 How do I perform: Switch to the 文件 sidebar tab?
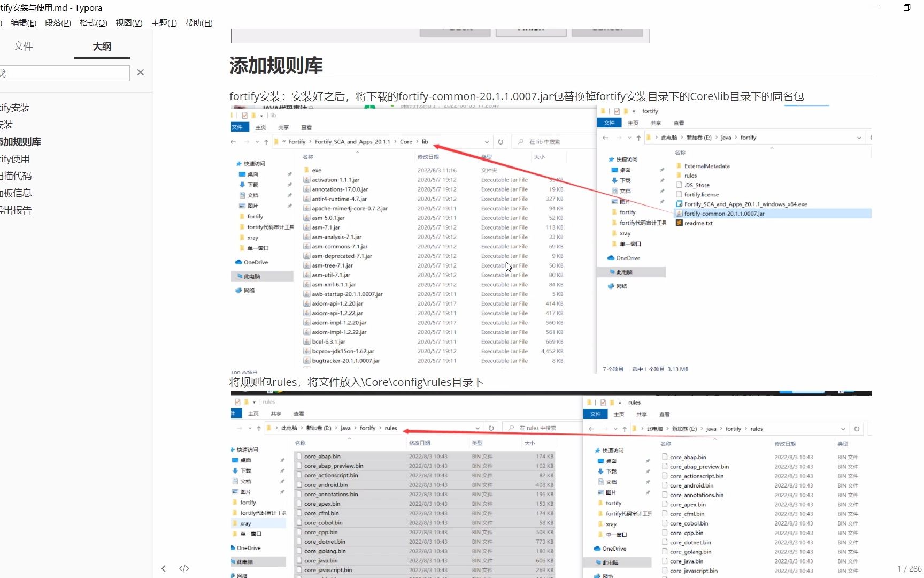coord(24,46)
